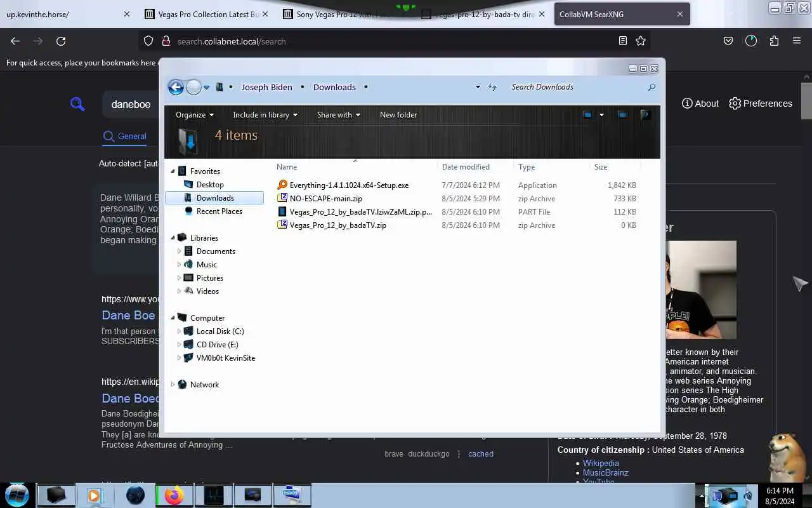Image resolution: width=812 pixels, height=508 pixels.
Task: Click the Firefox back arrow
Action: (15, 41)
